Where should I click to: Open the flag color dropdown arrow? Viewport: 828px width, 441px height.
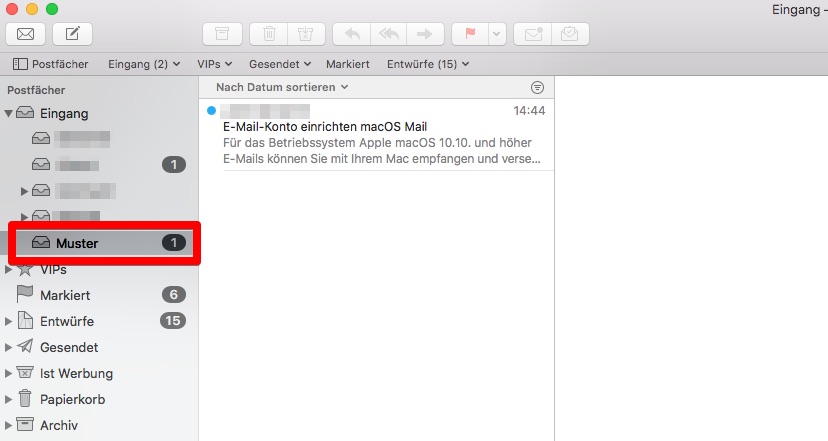pyautogui.click(x=498, y=34)
